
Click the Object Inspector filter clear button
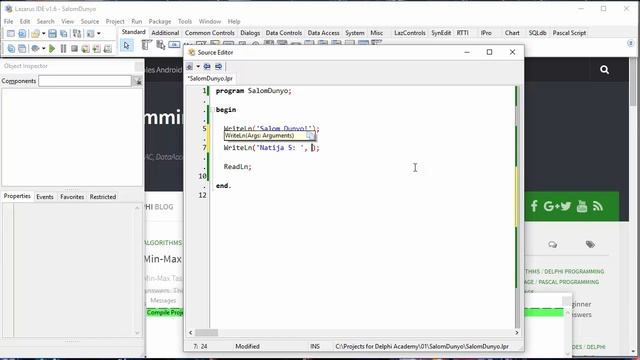(138, 81)
